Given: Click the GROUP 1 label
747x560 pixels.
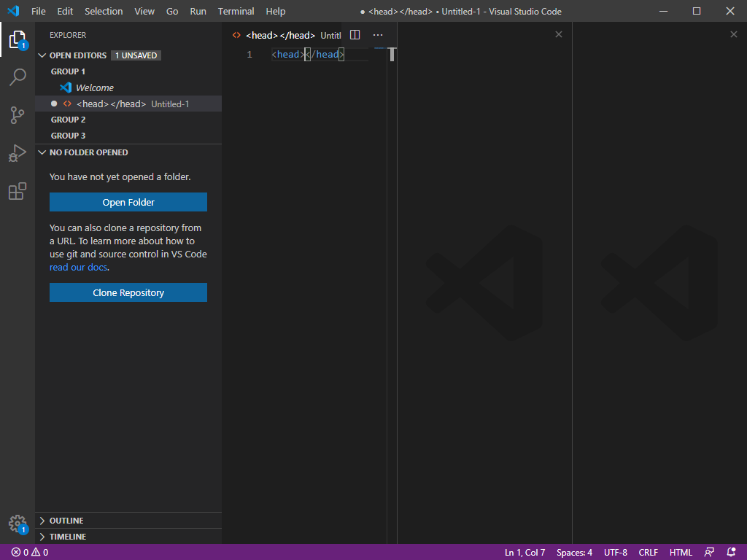Looking at the screenshot, I should pos(68,71).
